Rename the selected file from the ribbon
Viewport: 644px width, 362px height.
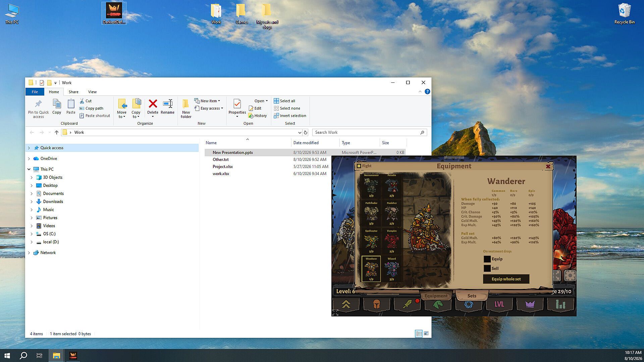point(167,107)
